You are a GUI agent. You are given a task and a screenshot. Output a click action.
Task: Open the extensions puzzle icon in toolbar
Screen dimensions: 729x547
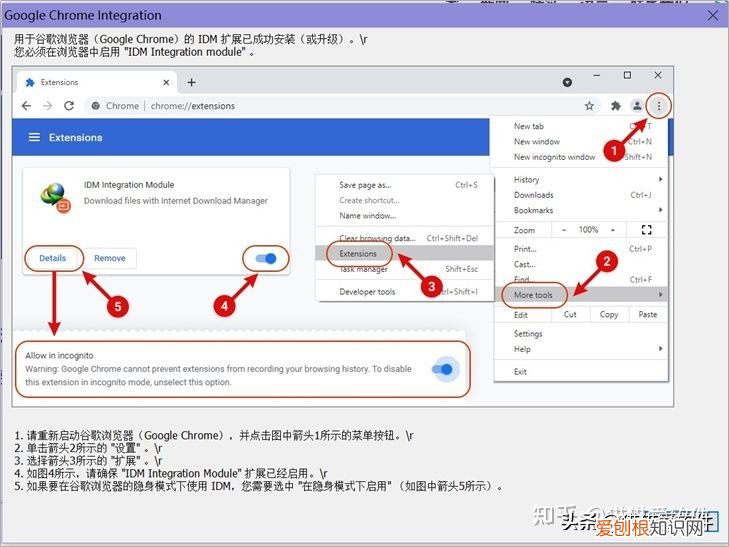click(x=616, y=106)
